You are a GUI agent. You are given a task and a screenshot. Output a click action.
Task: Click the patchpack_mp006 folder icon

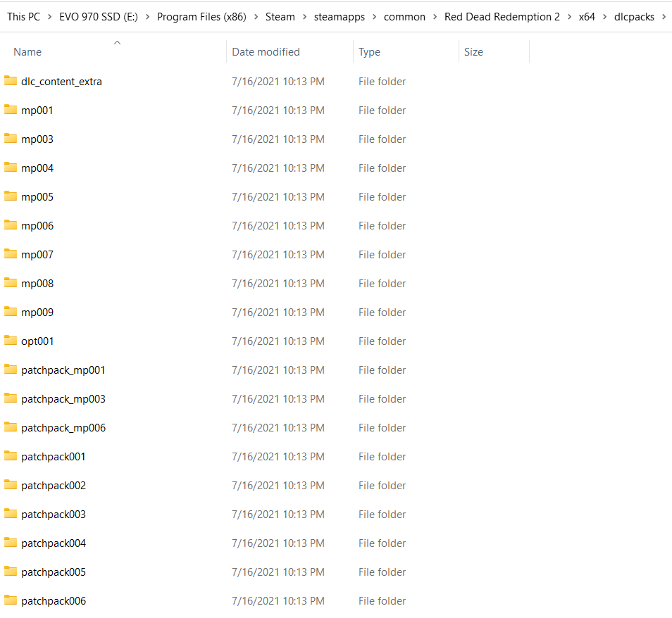11,427
